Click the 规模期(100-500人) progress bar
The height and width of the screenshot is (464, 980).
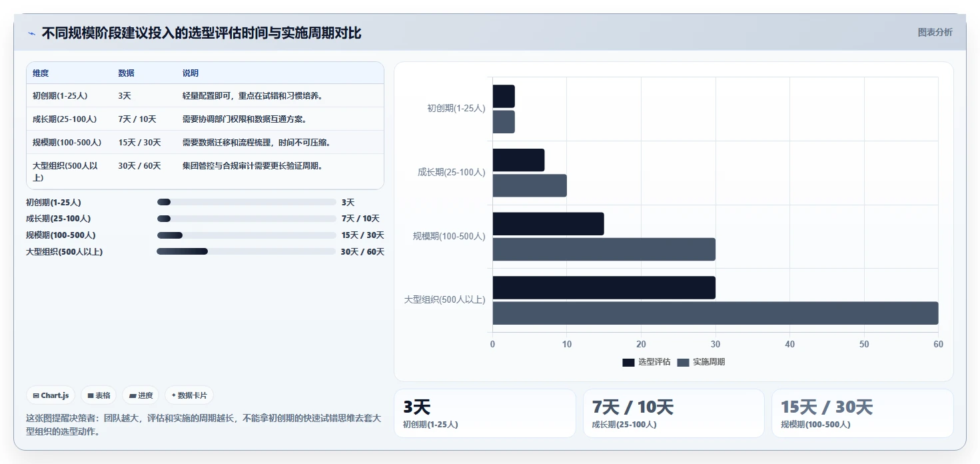tap(246, 235)
